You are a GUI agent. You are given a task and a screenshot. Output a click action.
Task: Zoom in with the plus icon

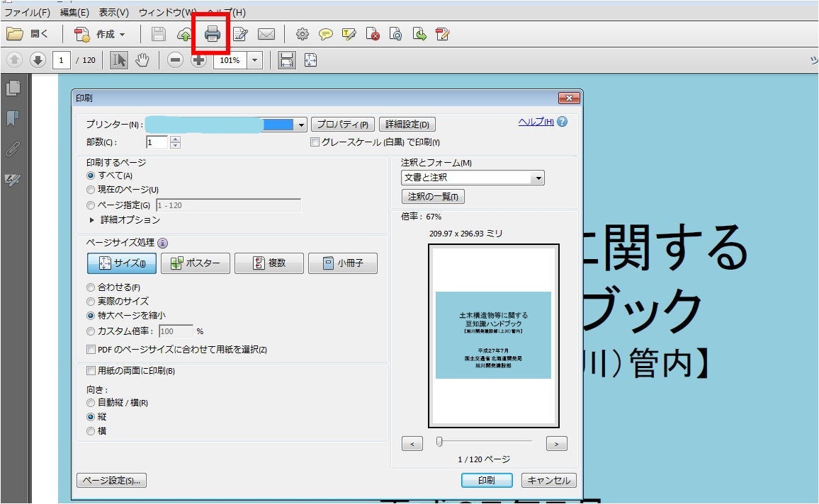(198, 60)
